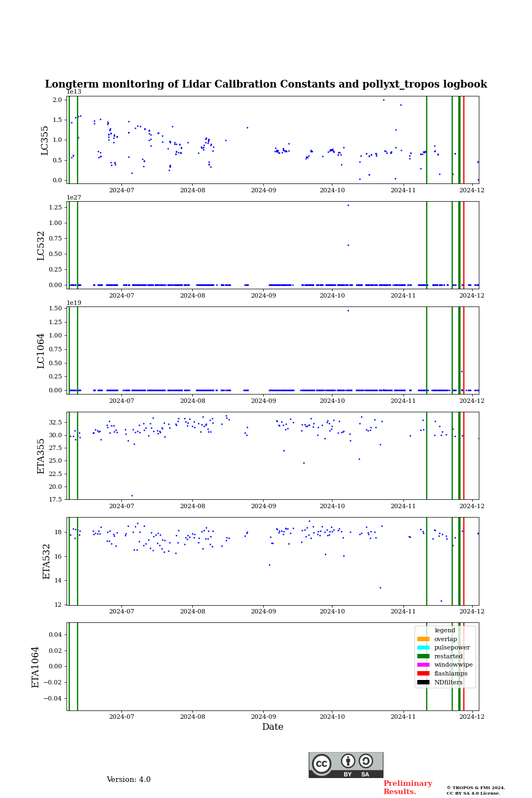Click the 'legend' title in legend box
The image size is (532, 798).
pos(444,630)
